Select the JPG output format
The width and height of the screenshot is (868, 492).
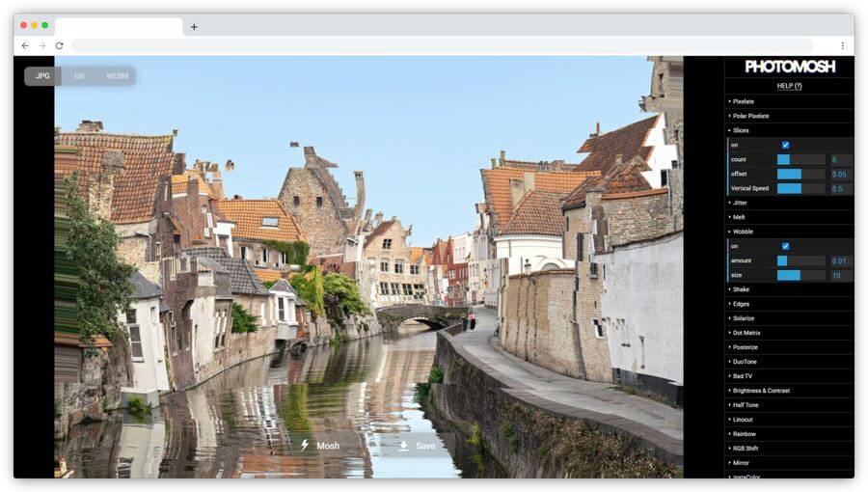point(42,76)
